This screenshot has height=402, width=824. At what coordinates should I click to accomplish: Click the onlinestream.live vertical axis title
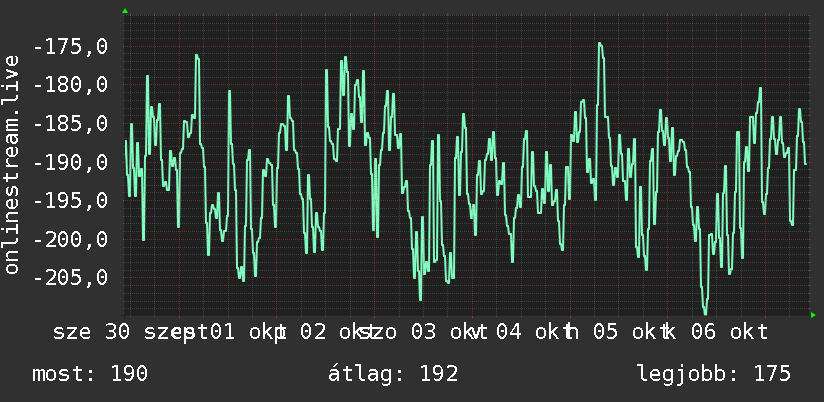point(11,164)
